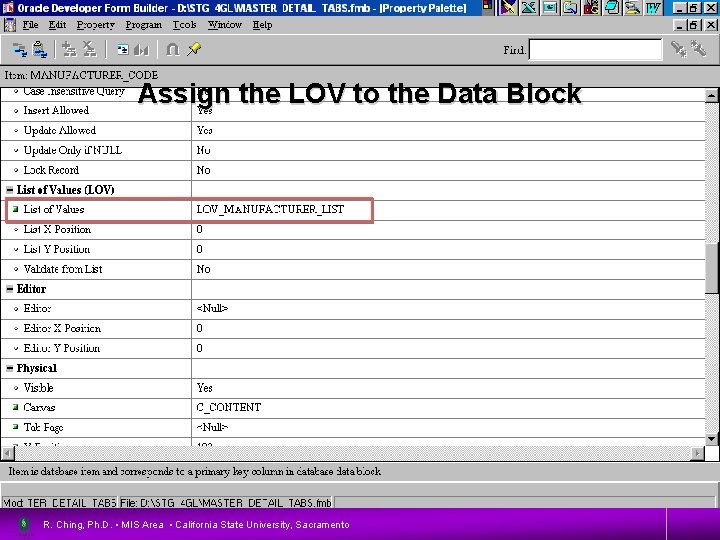
Task: Select the Editor X Position property
Action: tap(62, 328)
